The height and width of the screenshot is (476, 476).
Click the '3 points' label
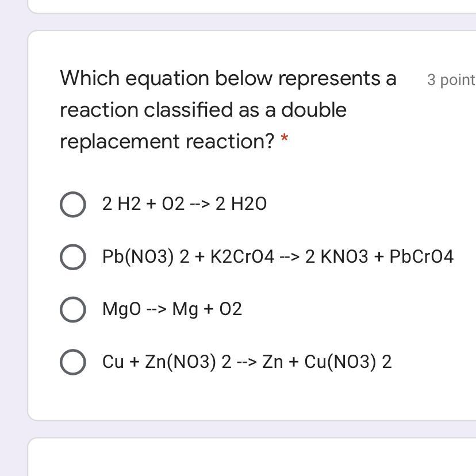[451, 80]
